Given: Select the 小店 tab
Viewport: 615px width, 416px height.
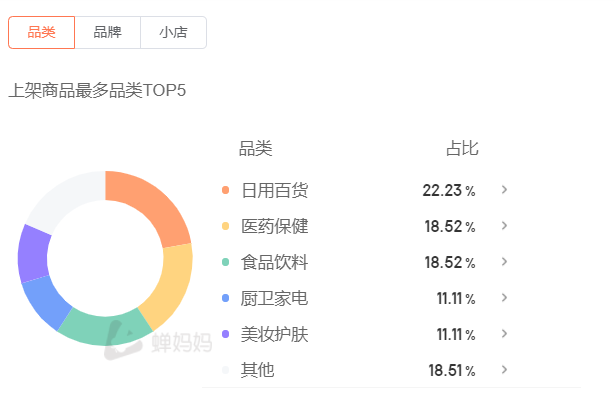Looking at the screenshot, I should point(173,32).
